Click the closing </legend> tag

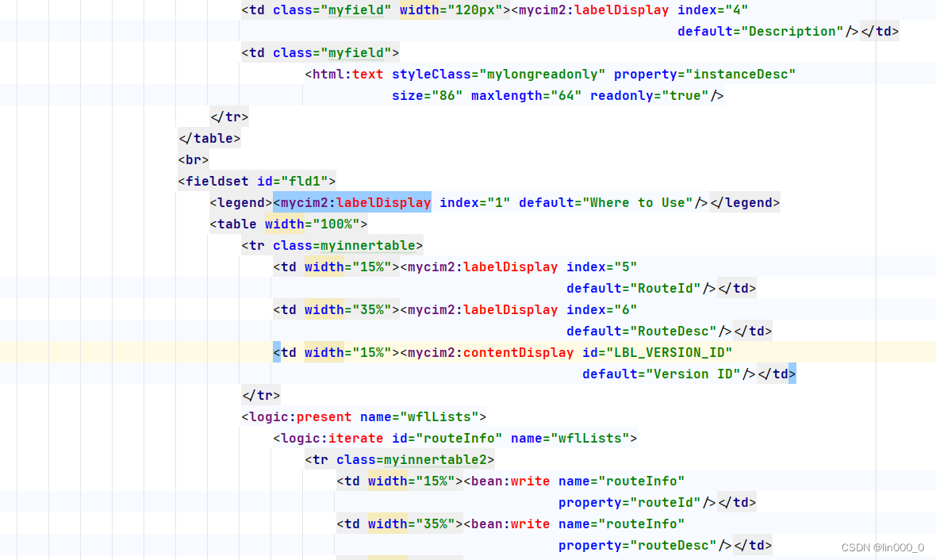click(745, 202)
